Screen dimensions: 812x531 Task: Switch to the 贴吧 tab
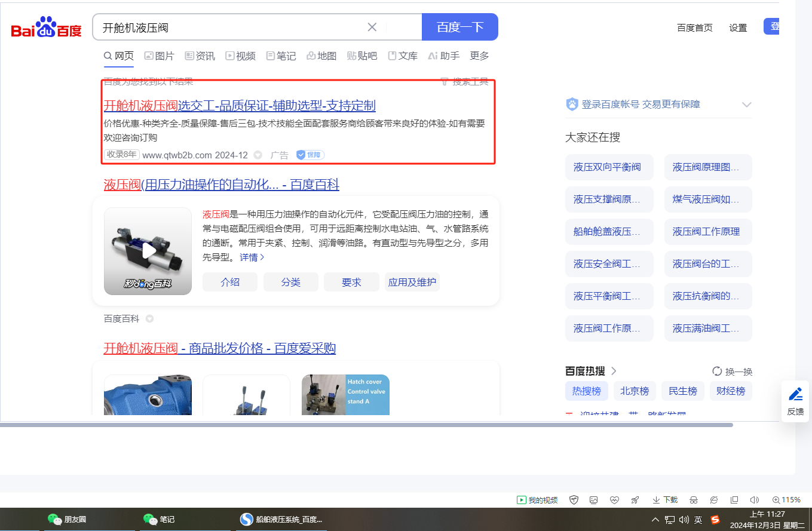click(x=362, y=56)
